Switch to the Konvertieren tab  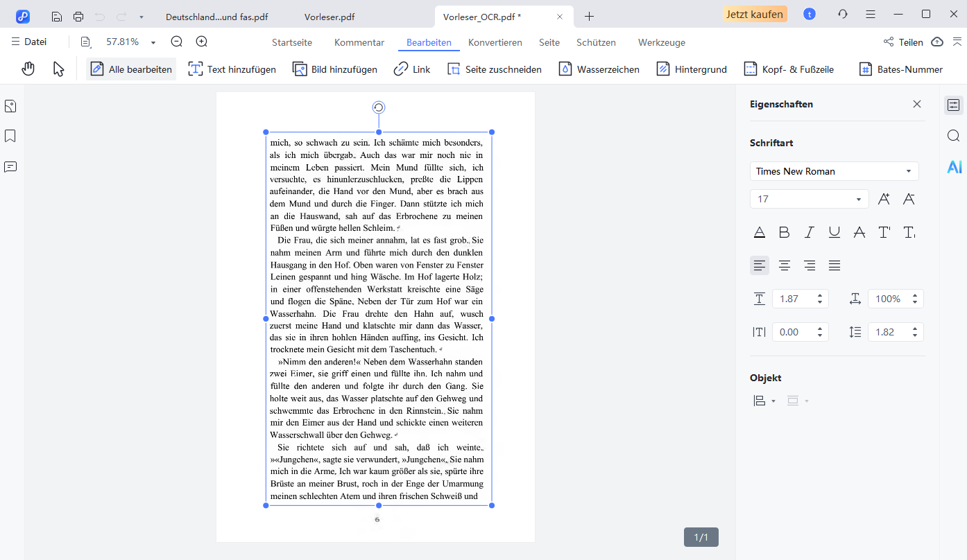pyautogui.click(x=495, y=42)
